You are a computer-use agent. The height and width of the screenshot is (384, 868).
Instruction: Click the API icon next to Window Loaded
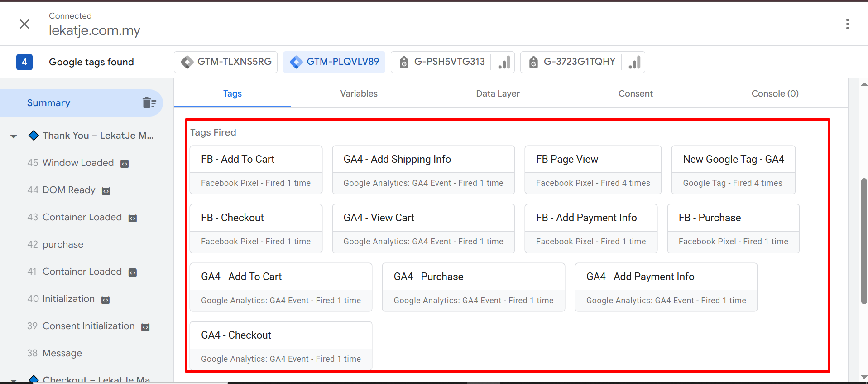pyautogui.click(x=125, y=163)
